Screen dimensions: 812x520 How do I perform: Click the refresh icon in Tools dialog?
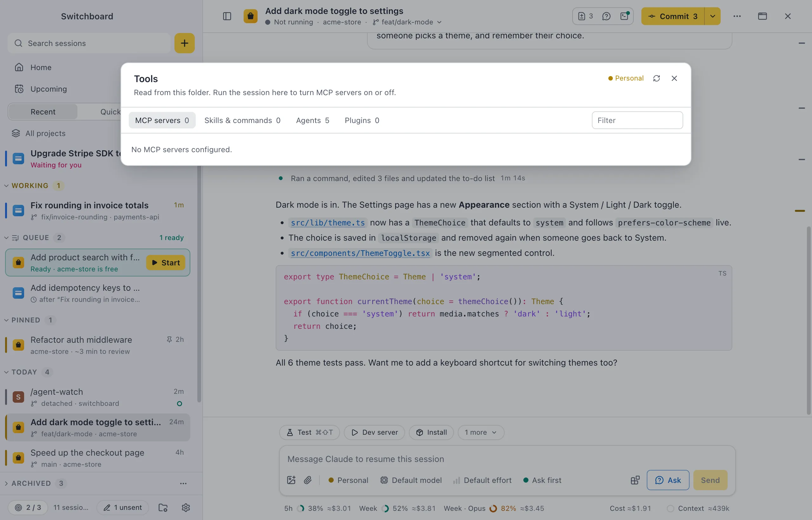656,78
